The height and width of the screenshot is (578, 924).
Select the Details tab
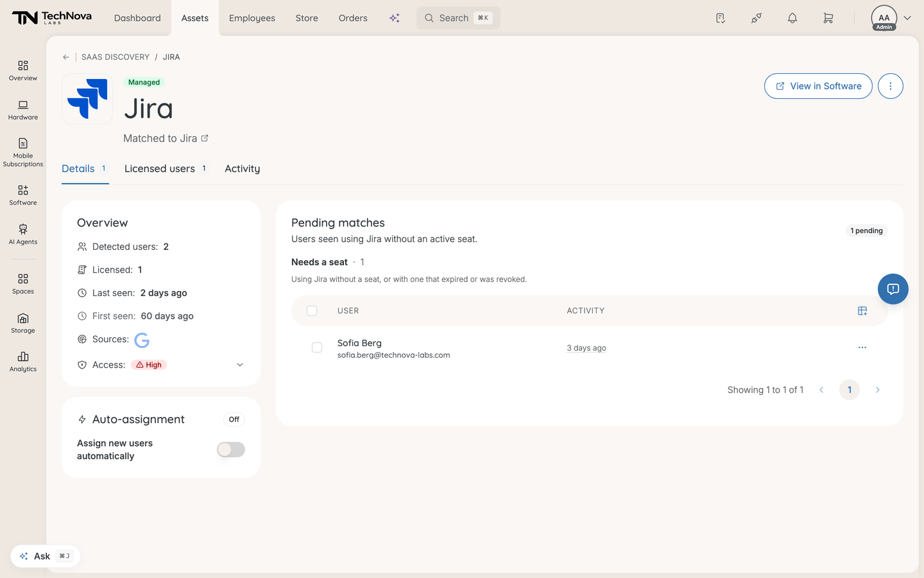[x=85, y=168]
